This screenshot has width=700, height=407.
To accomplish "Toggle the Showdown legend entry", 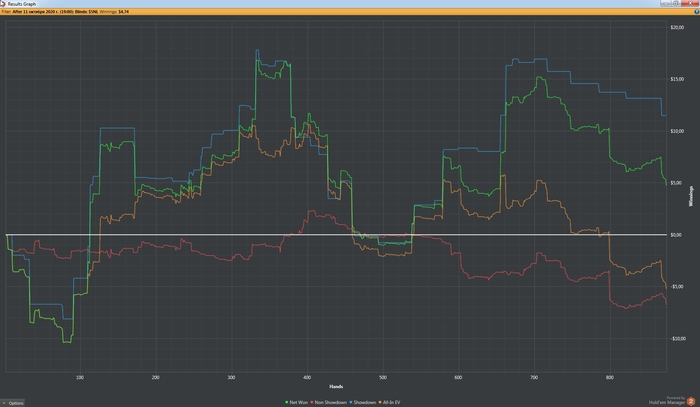I will 362,402.
